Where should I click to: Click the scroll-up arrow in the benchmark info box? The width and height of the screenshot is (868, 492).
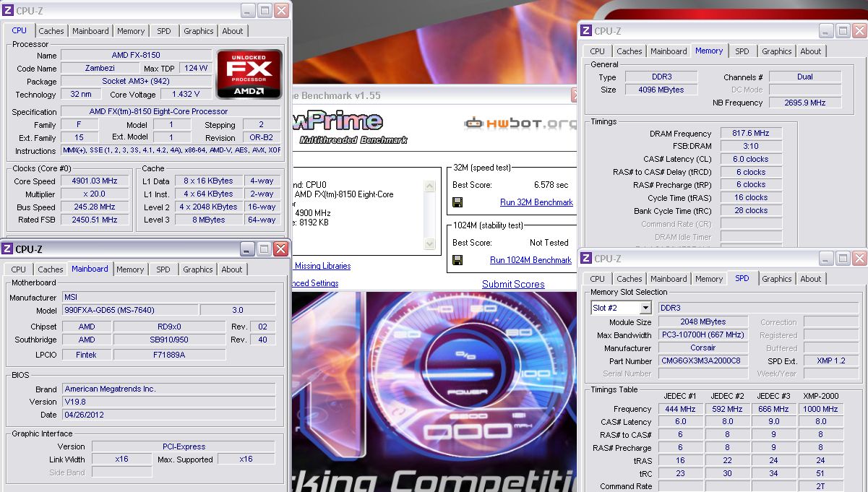430,186
